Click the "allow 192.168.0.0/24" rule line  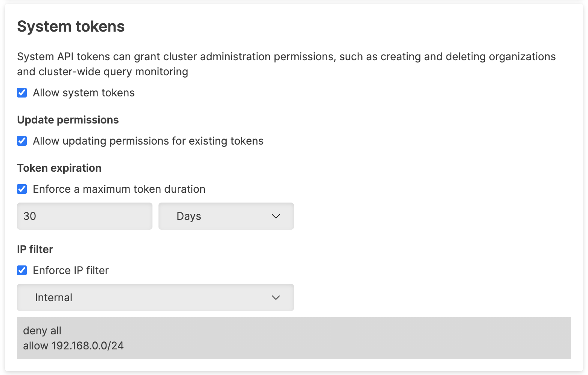[73, 346]
